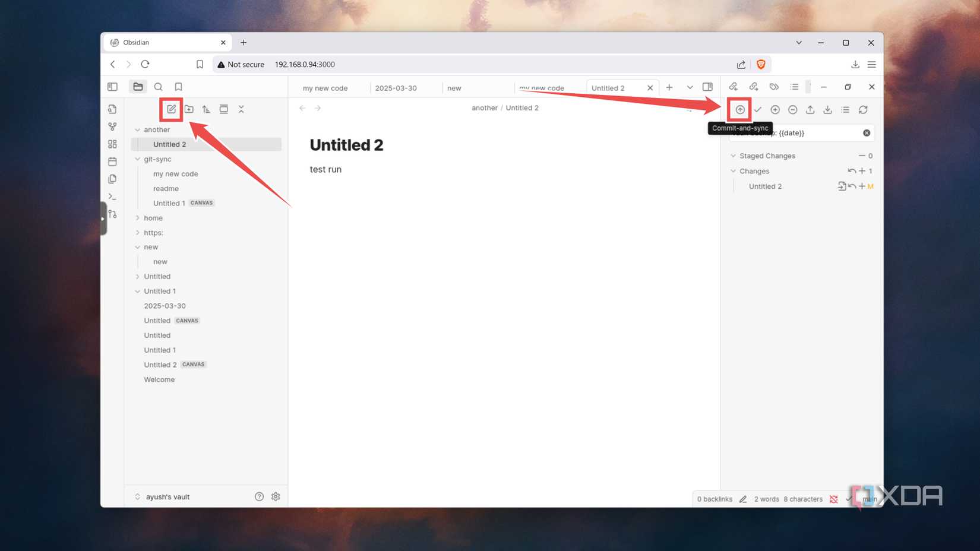The height and width of the screenshot is (551, 980).
Task: Open the 2025-03-30 note in explorer
Action: click(x=165, y=306)
